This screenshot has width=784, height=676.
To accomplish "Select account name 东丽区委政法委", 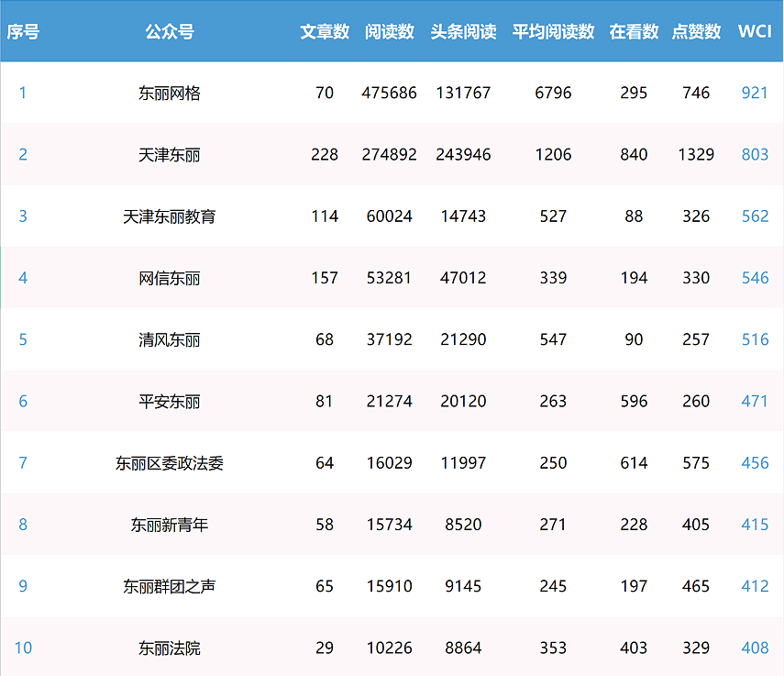I will [170, 463].
